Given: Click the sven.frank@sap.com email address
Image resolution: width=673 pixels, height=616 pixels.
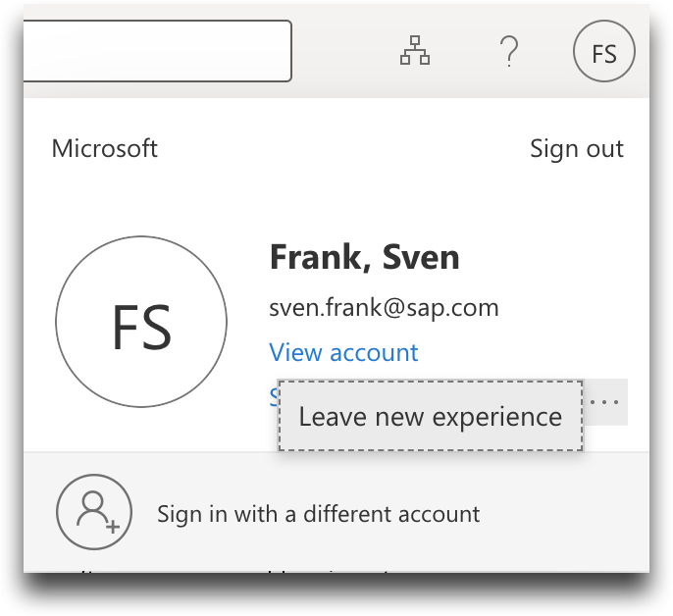Looking at the screenshot, I should coord(384,308).
